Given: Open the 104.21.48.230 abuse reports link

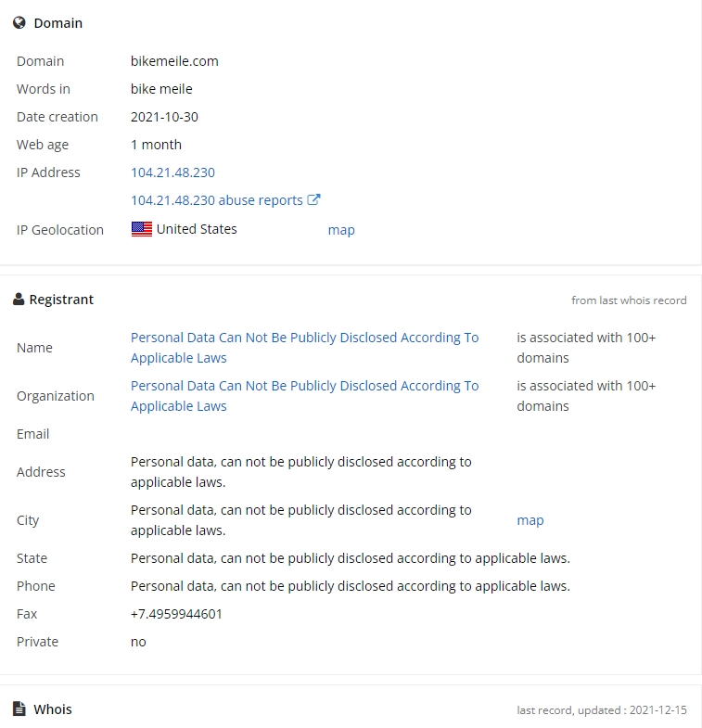Looking at the screenshot, I should (x=217, y=200).
